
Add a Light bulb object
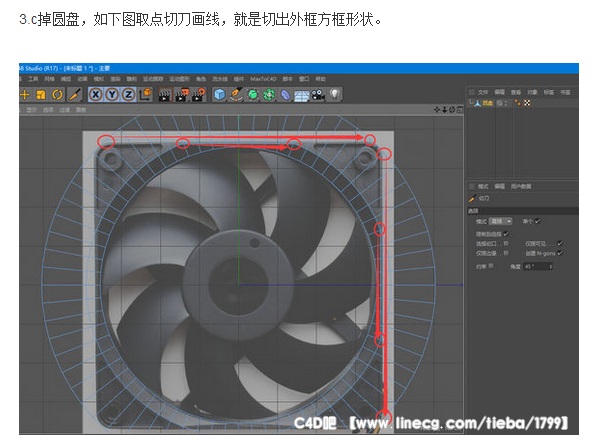point(335,94)
